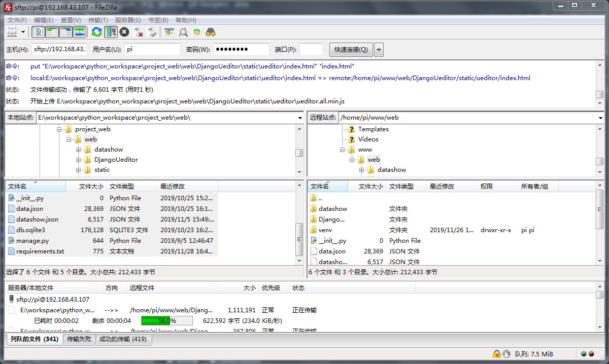Viewport: 609px width, 364px height.
Task: Switch to 成功的传输 (419) tab
Action: 123,339
